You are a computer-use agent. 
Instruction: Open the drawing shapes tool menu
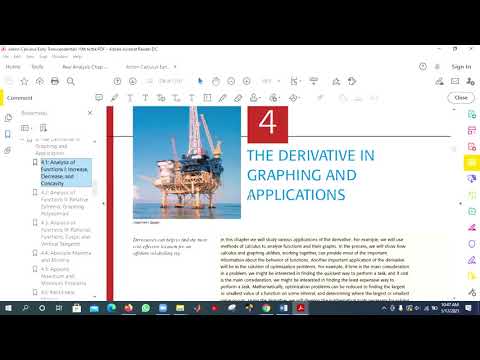coord(294,98)
